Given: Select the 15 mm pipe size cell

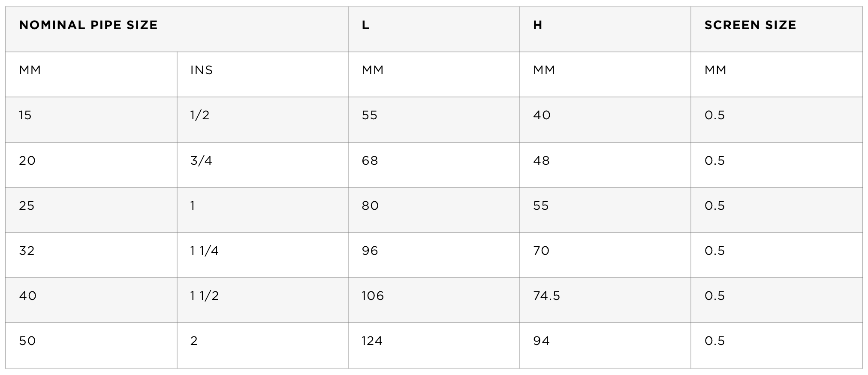Looking at the screenshot, I should (x=91, y=120).
